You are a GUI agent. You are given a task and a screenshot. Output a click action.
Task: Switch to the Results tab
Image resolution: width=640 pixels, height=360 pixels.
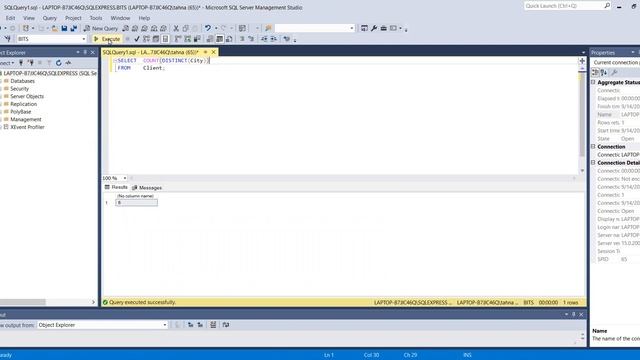coord(116,187)
